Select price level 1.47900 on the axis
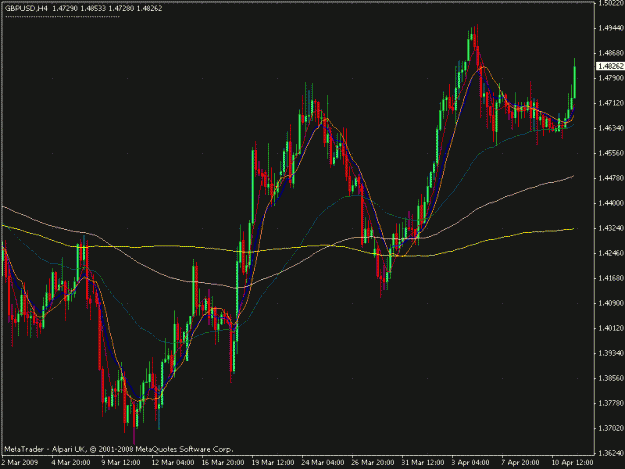 [611, 78]
